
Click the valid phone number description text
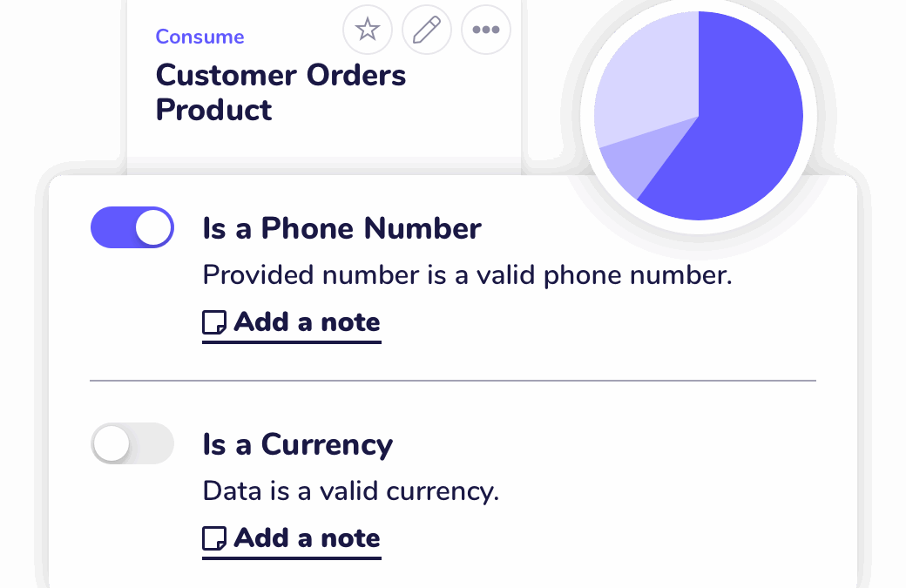coord(467,275)
